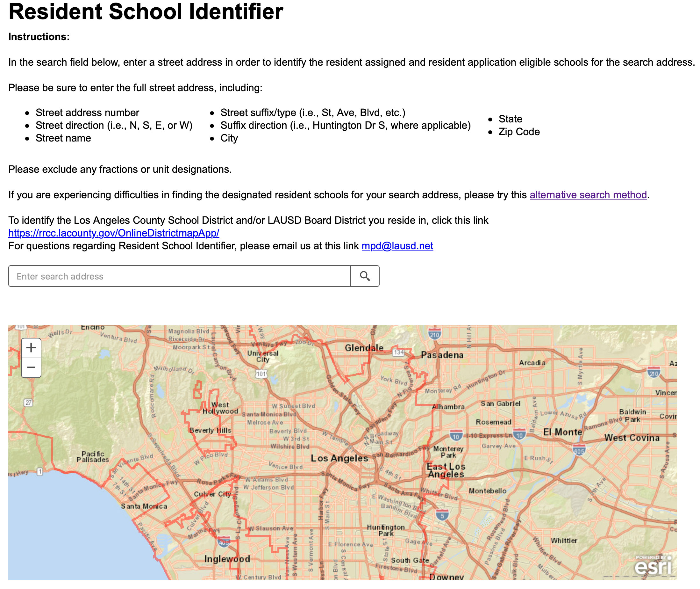Click the Pasadena label on the map

442,355
